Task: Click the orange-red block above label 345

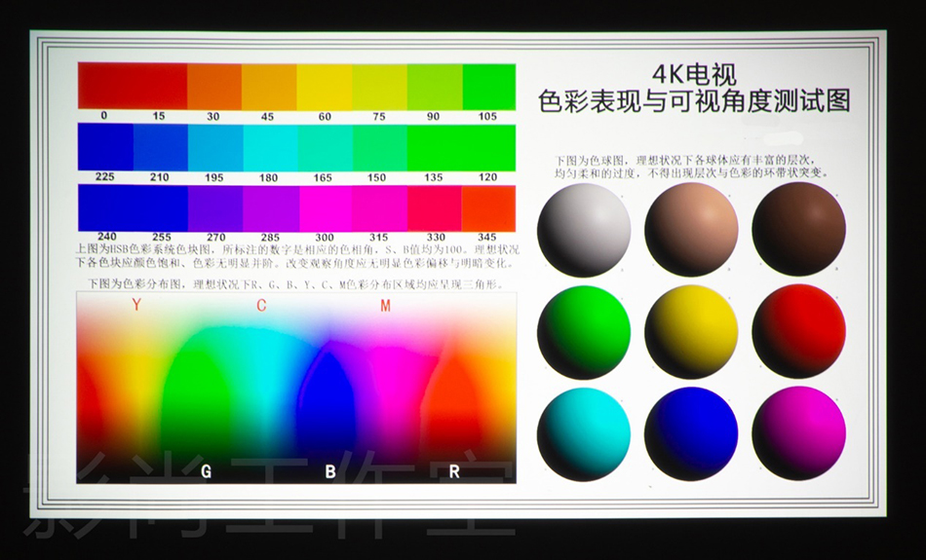Action: (488, 207)
